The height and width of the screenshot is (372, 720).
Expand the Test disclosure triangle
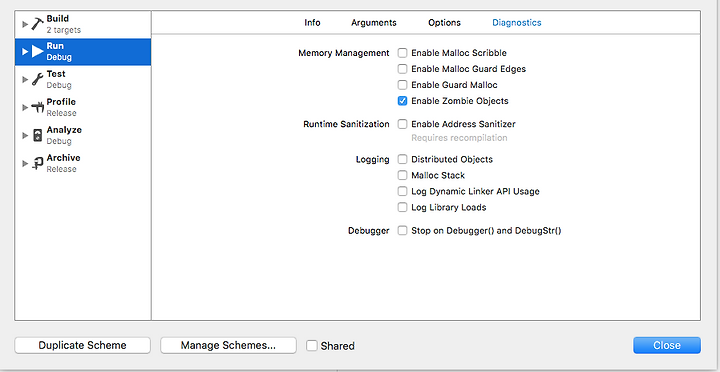coord(25,79)
